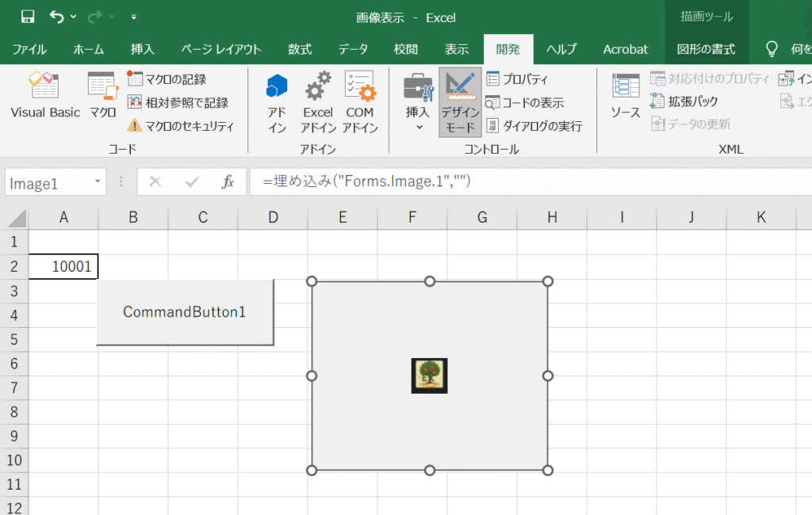Click the プロパティ (Properties) icon
The width and height of the screenshot is (812, 515).
(x=517, y=79)
